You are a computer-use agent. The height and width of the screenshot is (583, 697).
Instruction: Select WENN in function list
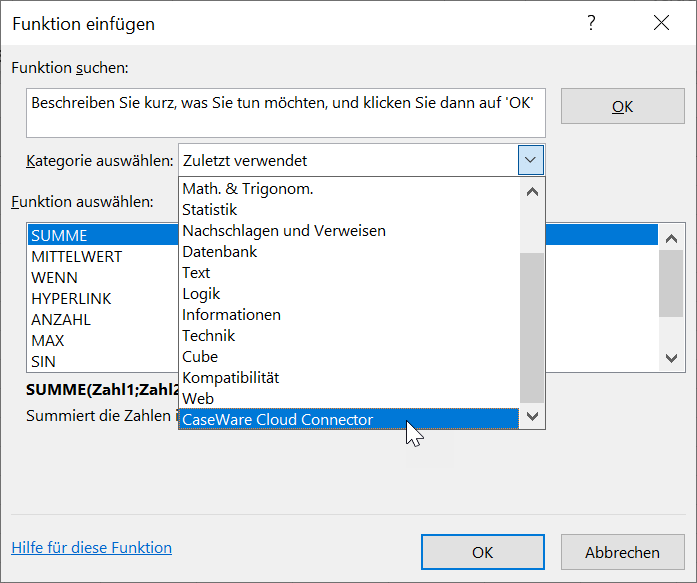pos(102,277)
